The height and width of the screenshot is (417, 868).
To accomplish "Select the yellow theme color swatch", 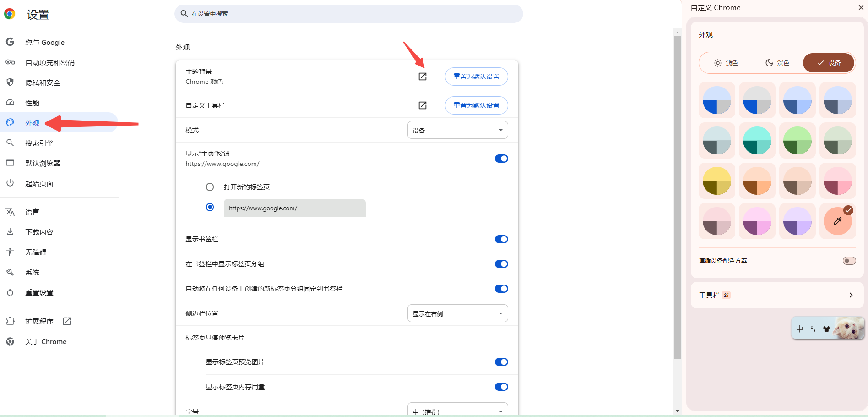I will (x=717, y=181).
